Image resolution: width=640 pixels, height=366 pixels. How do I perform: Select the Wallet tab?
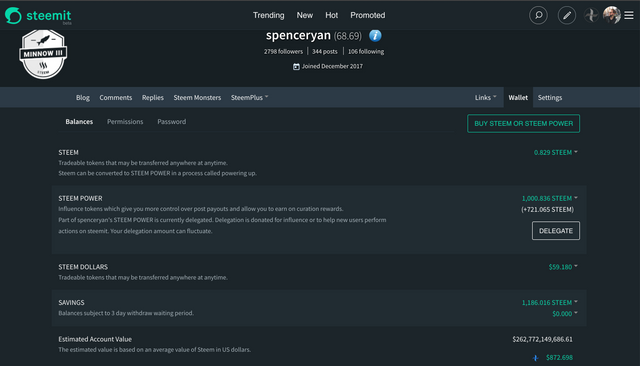518,98
